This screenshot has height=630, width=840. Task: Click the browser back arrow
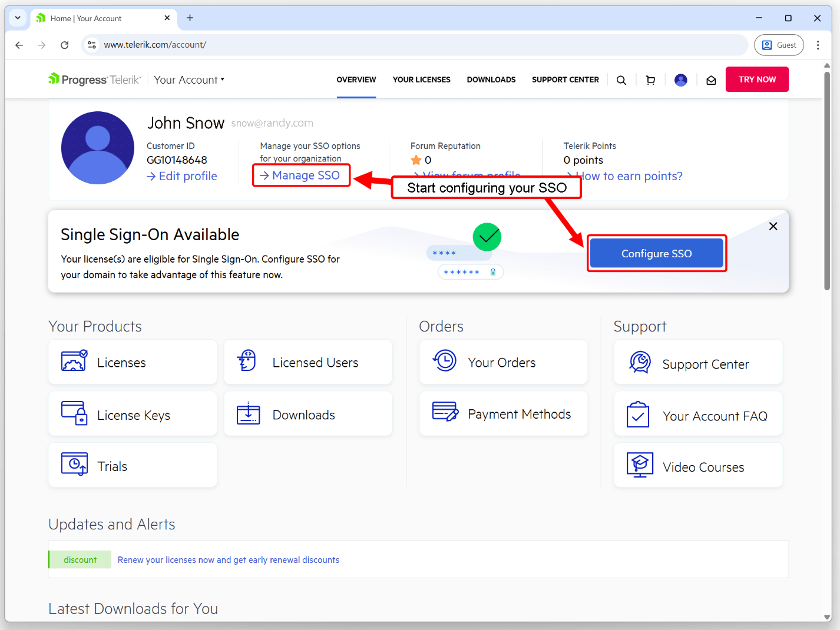pos(19,45)
